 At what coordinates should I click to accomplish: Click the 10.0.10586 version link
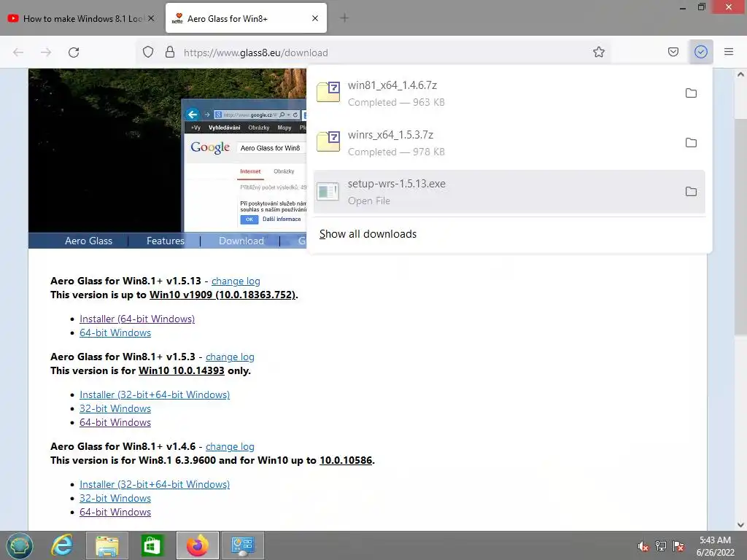click(346, 461)
